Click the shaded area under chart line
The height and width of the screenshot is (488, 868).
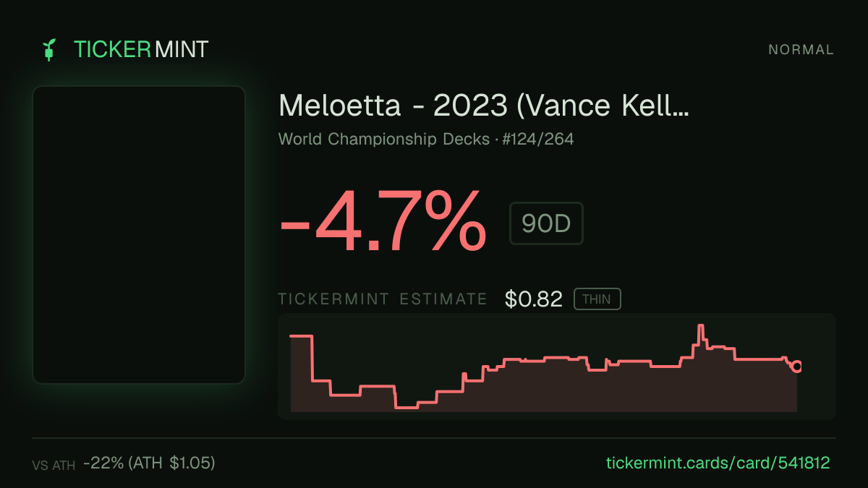click(542, 390)
